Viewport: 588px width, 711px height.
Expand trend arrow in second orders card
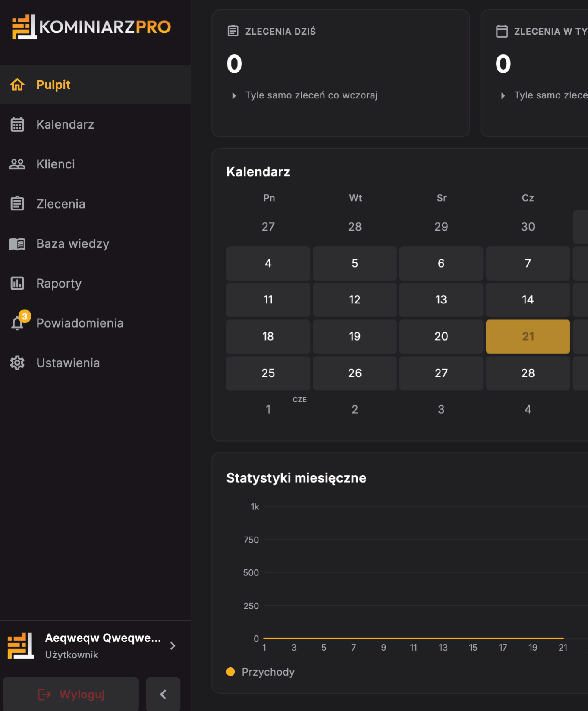(503, 95)
